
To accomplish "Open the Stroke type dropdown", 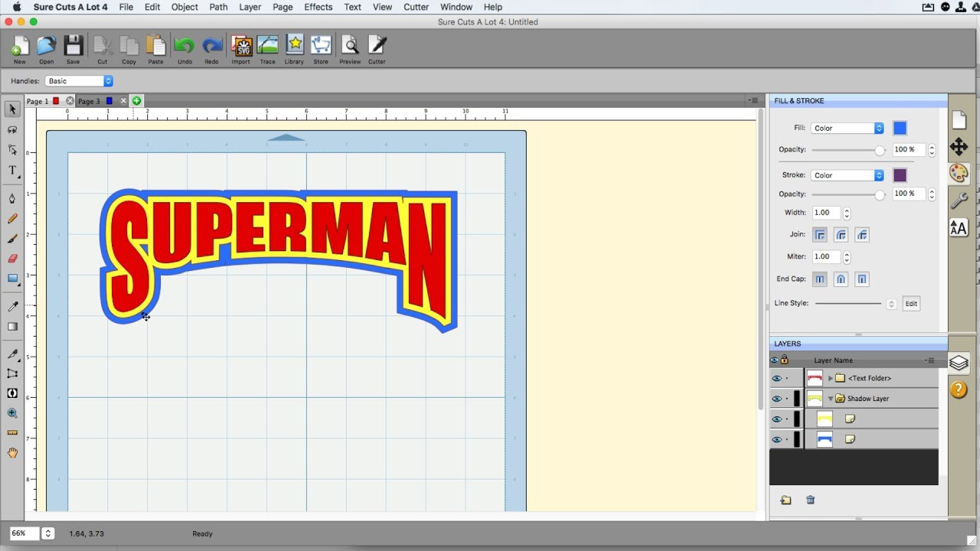I will (848, 175).
